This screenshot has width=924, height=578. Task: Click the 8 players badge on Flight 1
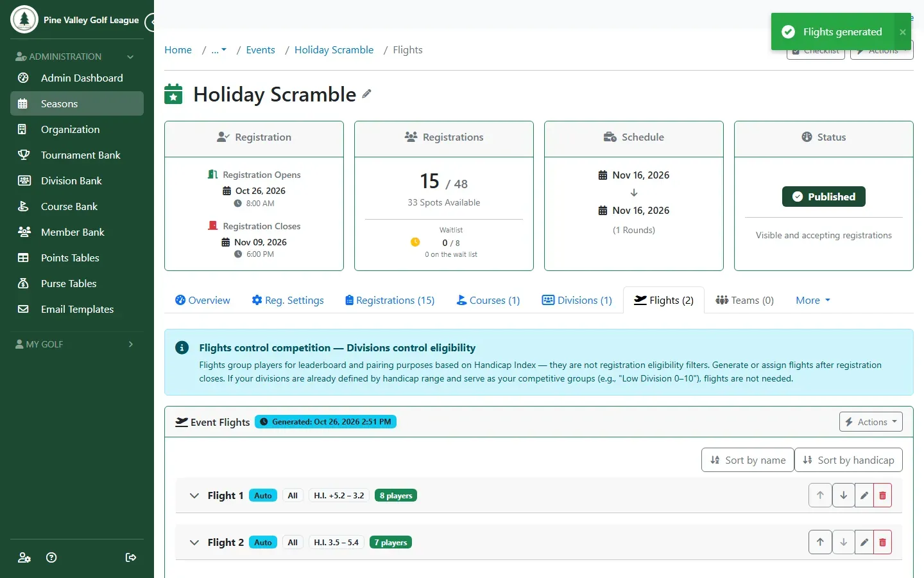(x=396, y=496)
